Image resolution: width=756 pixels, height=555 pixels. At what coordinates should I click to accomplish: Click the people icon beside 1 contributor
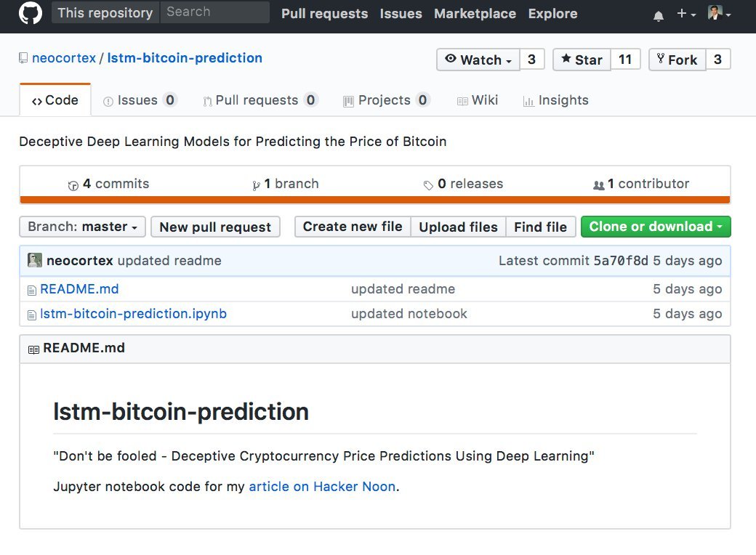(599, 185)
